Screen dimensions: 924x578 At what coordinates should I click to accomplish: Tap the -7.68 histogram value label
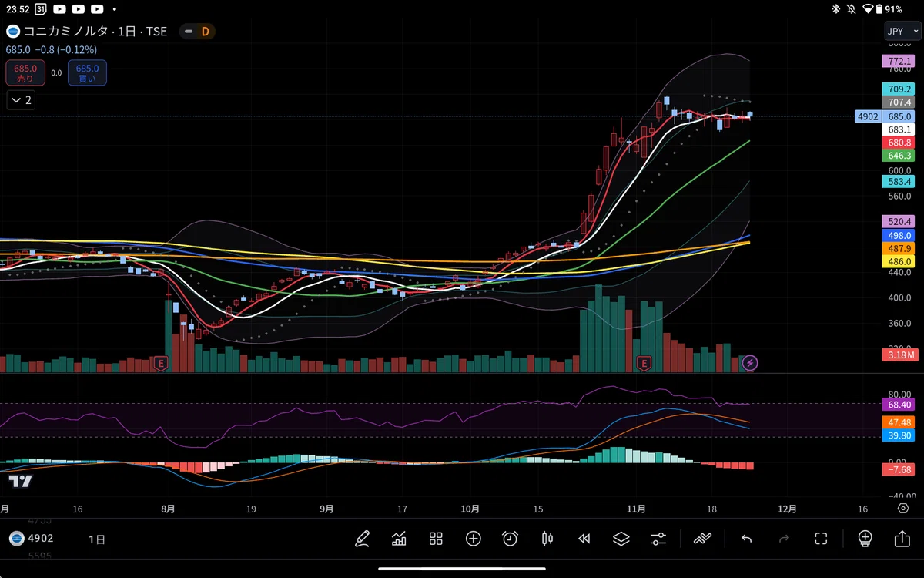click(x=899, y=469)
